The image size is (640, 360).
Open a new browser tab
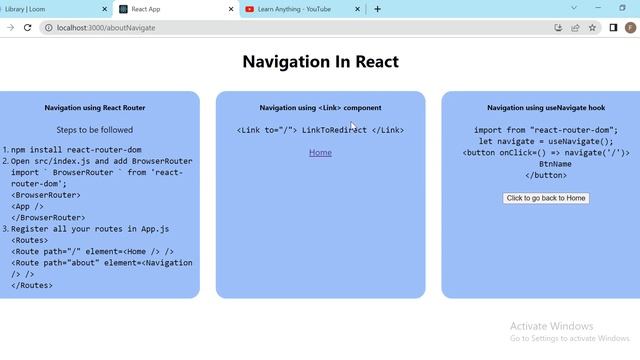tap(377, 9)
